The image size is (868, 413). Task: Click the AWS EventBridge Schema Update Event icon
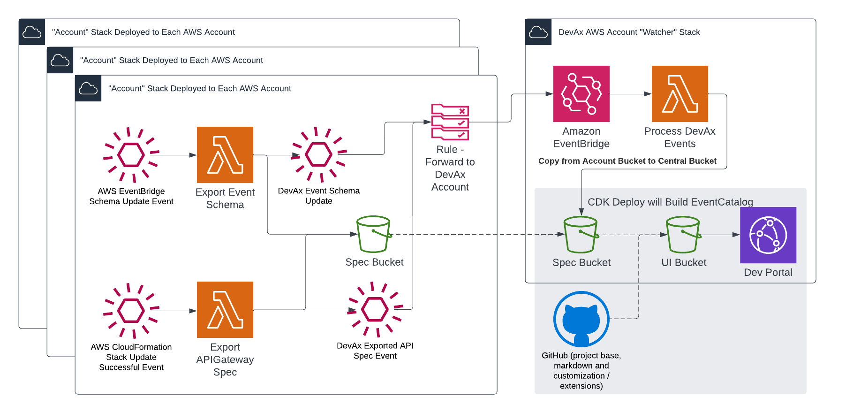(131, 155)
